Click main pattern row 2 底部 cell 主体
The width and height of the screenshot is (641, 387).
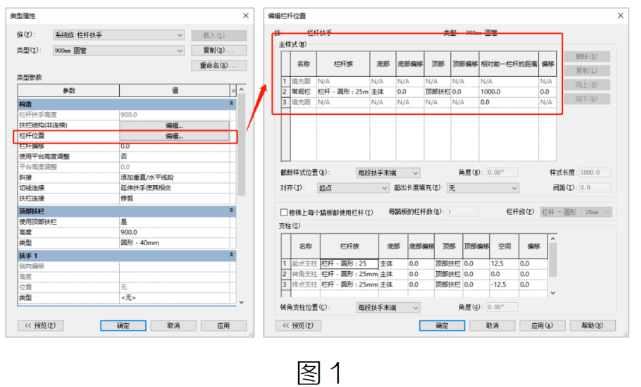(383, 92)
